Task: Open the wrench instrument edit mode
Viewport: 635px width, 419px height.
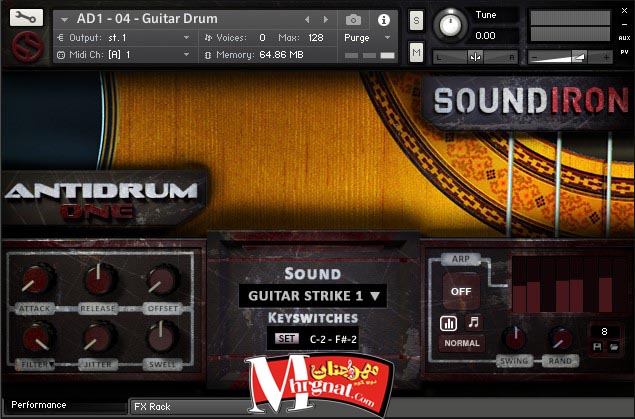Action: click(x=26, y=17)
